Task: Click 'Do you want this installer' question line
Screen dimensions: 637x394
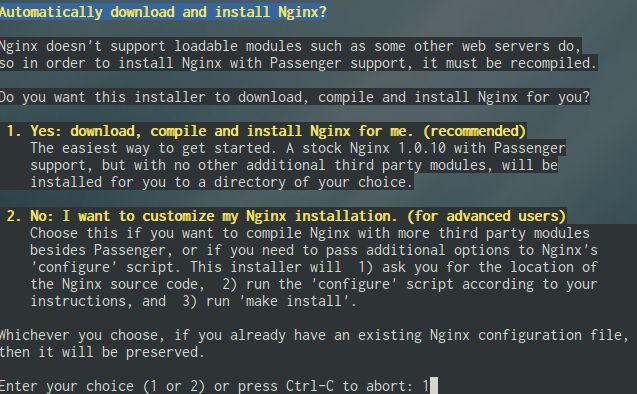Action: pyautogui.click(x=295, y=97)
